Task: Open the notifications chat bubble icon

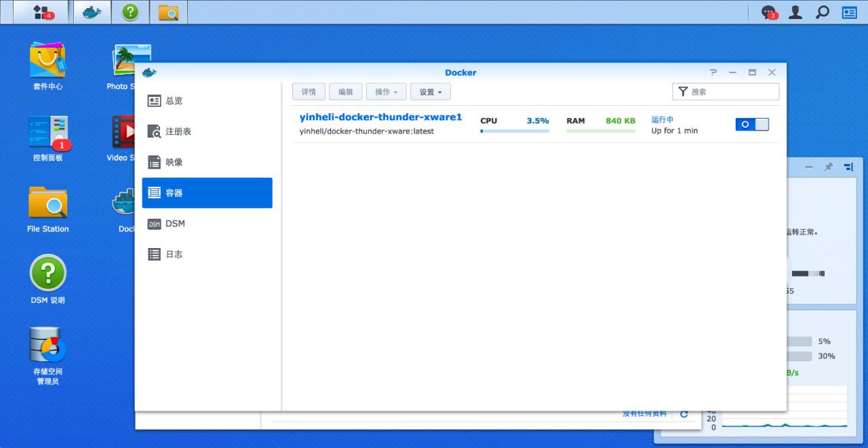Action: pyautogui.click(x=768, y=12)
